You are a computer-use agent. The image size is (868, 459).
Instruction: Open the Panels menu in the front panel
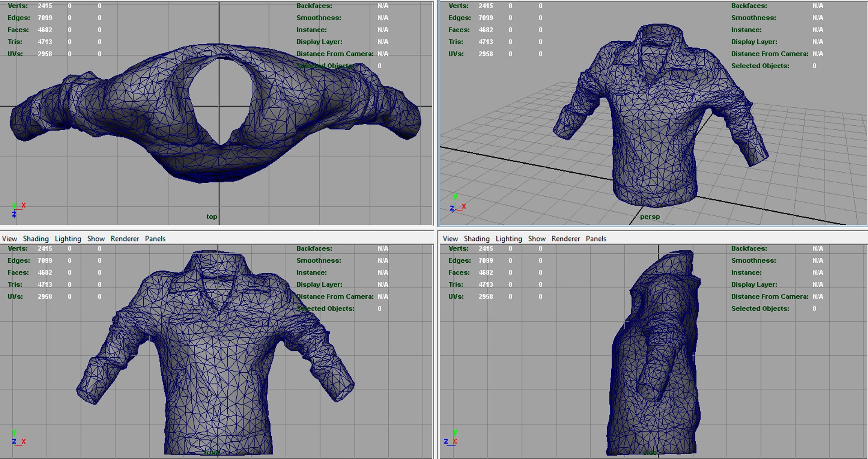[155, 239]
